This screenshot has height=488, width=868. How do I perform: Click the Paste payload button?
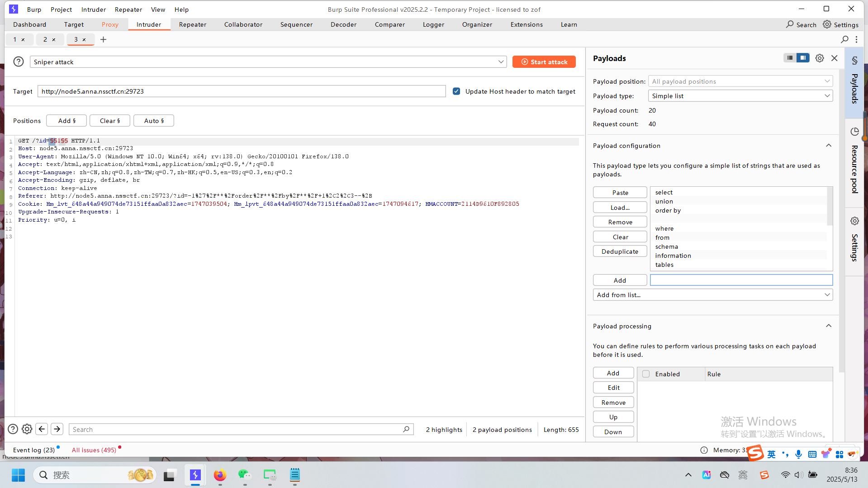620,193
